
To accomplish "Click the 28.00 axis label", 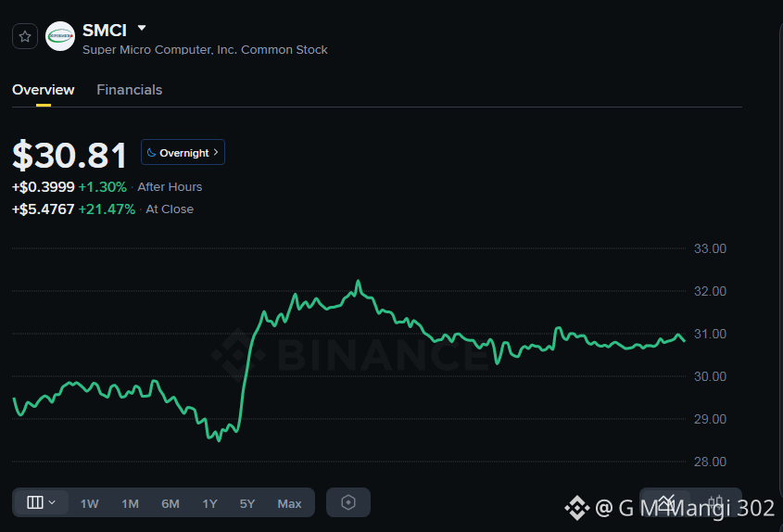I will tap(710, 462).
